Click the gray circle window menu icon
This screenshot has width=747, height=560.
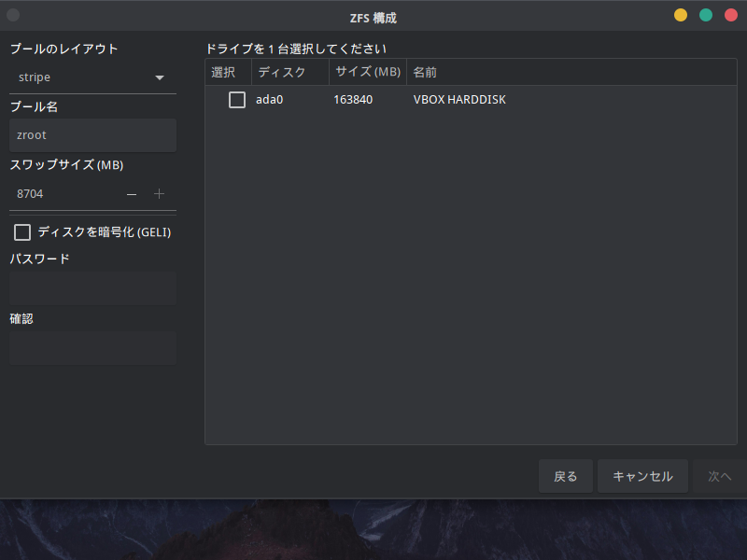[x=13, y=15]
